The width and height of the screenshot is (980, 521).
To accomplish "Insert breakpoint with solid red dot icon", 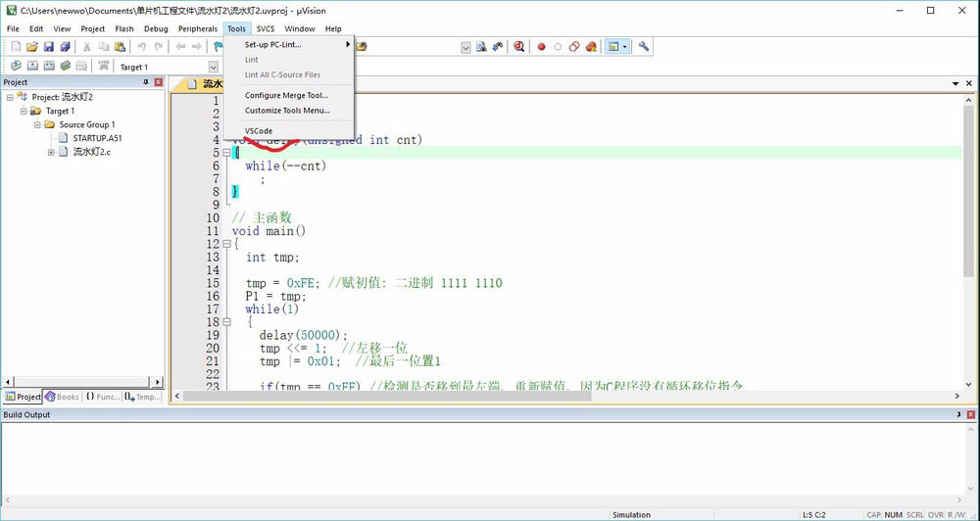I will 541,47.
